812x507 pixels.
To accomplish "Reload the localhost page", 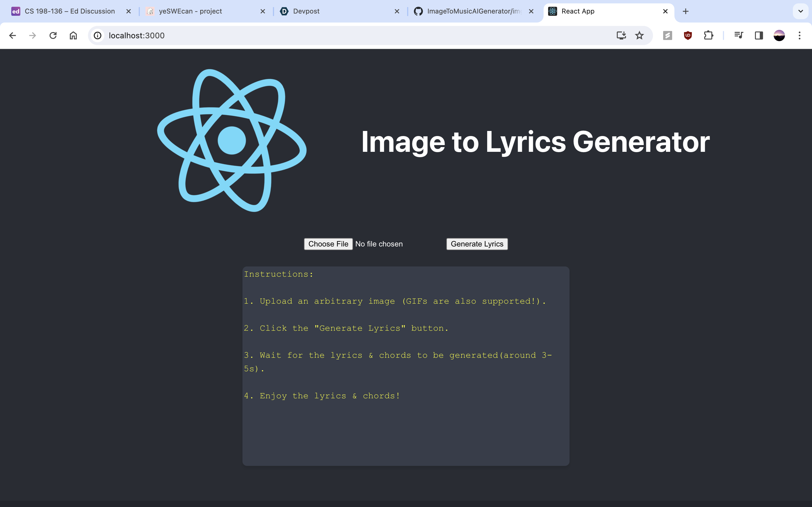I will click(x=53, y=35).
